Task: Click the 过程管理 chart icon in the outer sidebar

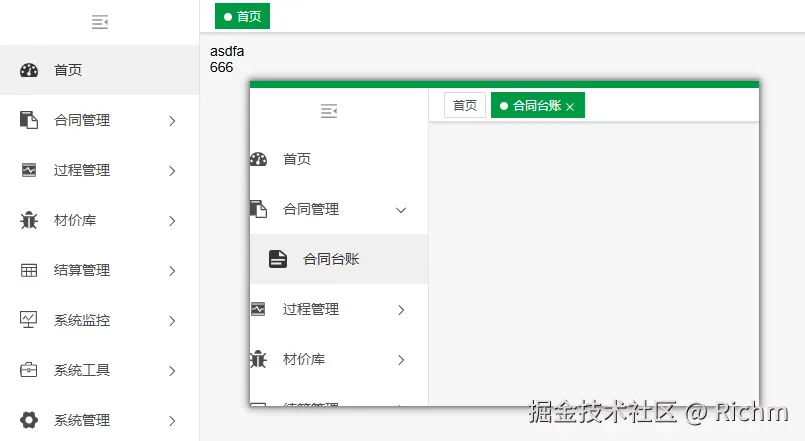Action: 29,170
